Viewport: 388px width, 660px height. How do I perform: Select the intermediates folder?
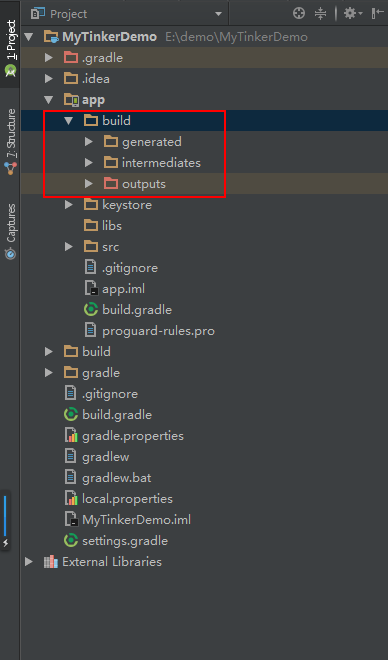point(161,163)
